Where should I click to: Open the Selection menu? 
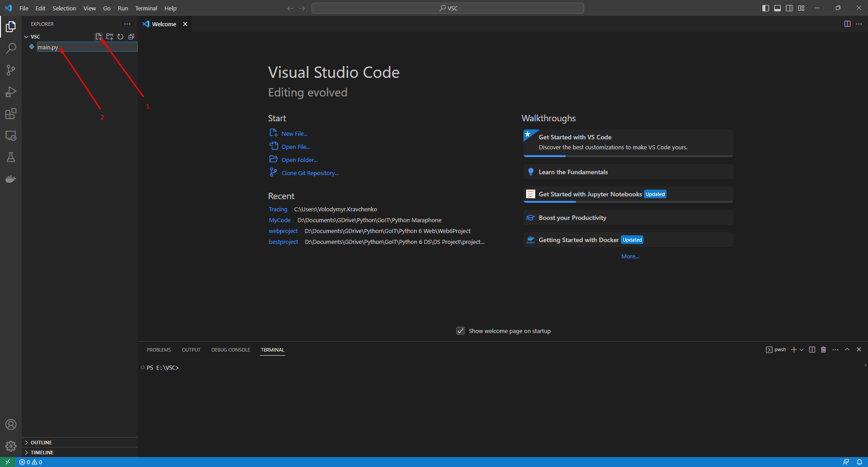click(64, 8)
